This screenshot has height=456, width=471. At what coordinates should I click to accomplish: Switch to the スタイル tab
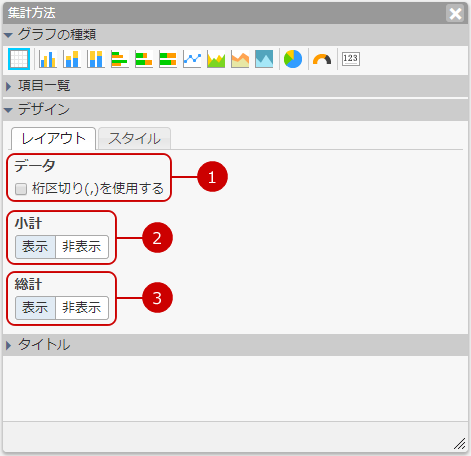[x=135, y=139]
